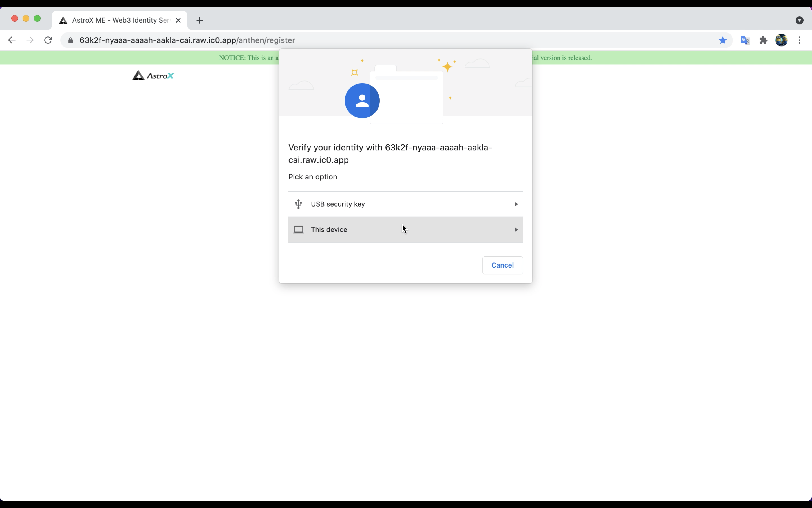Expand the USB security key arrow
The image size is (812, 508).
[x=516, y=204]
